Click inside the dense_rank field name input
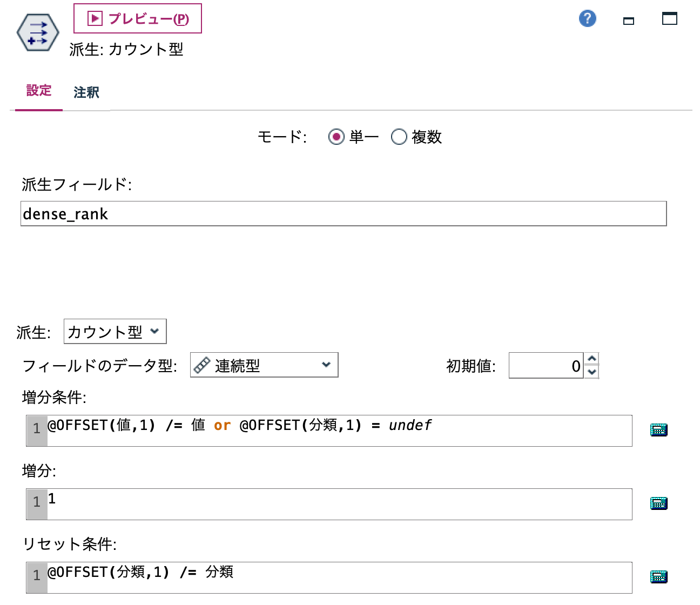The width and height of the screenshot is (700, 605). (216, 214)
